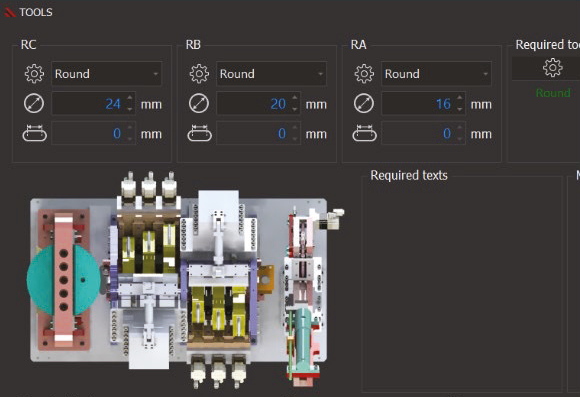Click the Required tools gear icon
This screenshot has width=580, height=397.
click(553, 68)
